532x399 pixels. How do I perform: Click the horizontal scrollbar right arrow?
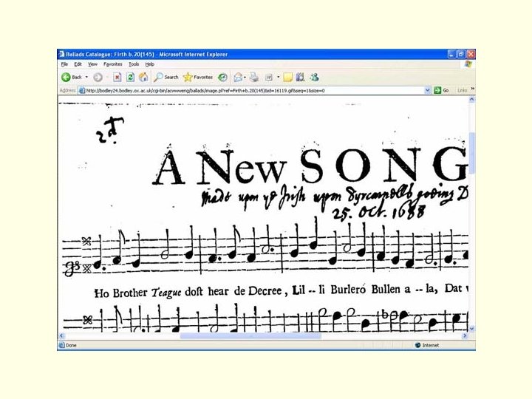(465, 335)
